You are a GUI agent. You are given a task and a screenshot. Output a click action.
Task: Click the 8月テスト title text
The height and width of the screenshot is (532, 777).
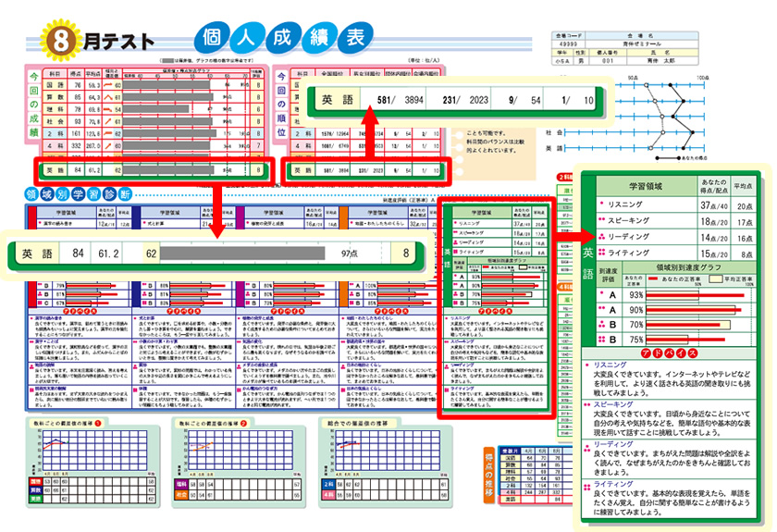coord(118,42)
